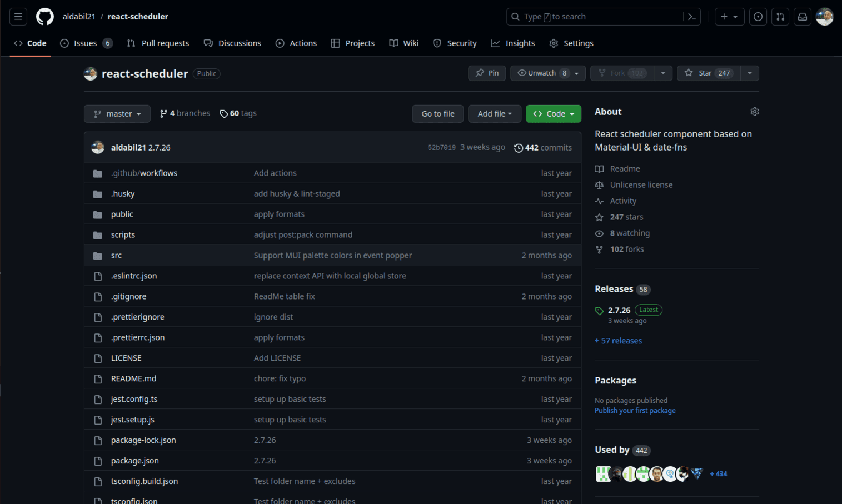Open the hamburger navigation menu

tap(18, 17)
